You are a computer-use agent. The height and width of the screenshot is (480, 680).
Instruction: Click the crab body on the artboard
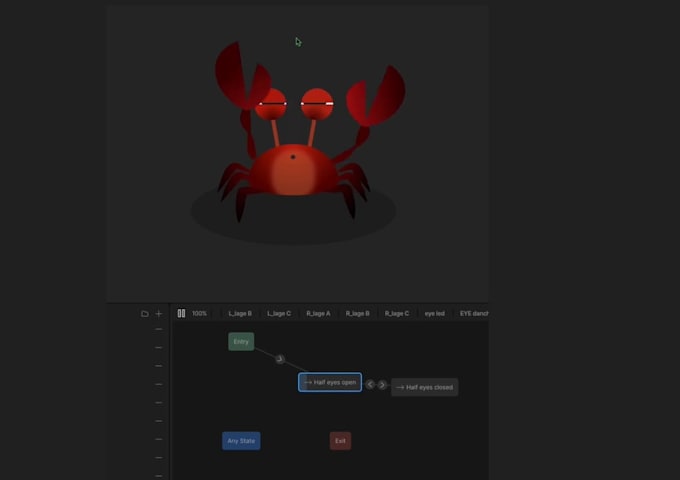[x=294, y=171]
